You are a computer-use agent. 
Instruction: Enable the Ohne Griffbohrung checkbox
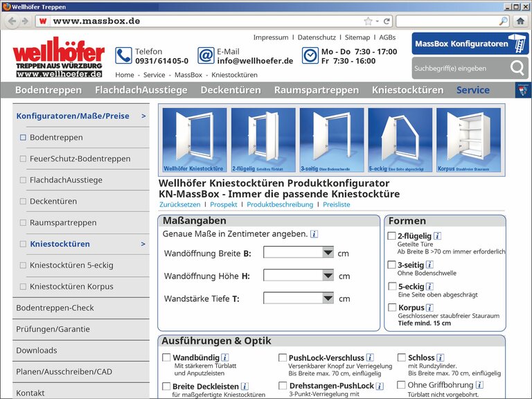pyautogui.click(x=401, y=384)
